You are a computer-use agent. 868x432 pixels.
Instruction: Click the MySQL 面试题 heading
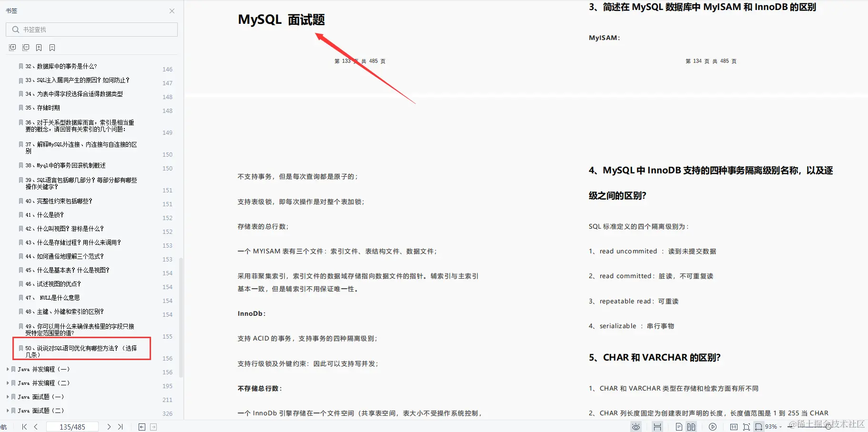coord(281,20)
